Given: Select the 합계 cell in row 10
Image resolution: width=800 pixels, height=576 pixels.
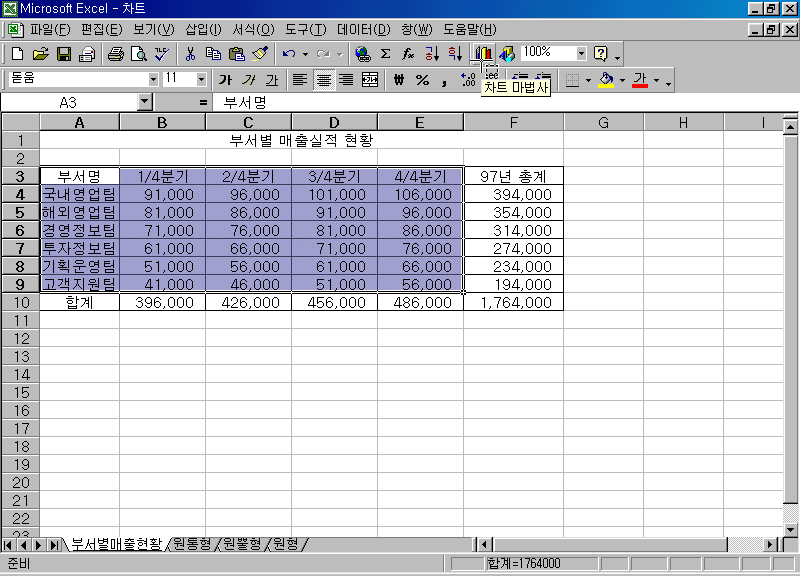Looking at the screenshot, I should 80,303.
